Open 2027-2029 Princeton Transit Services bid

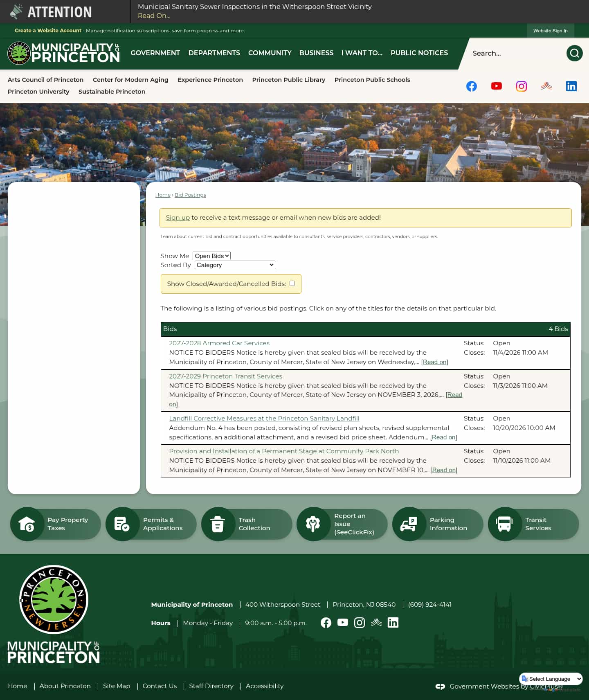tap(226, 376)
